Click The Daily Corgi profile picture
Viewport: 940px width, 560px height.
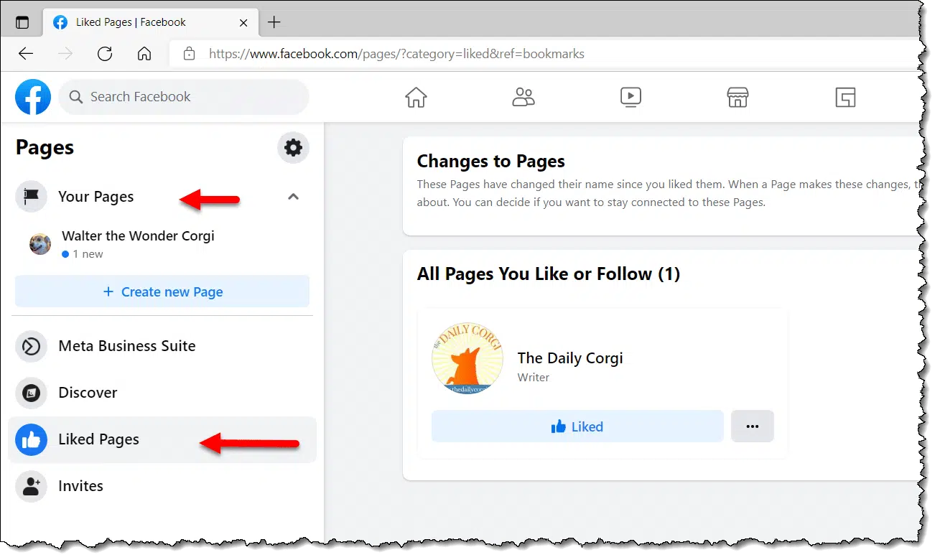467,358
